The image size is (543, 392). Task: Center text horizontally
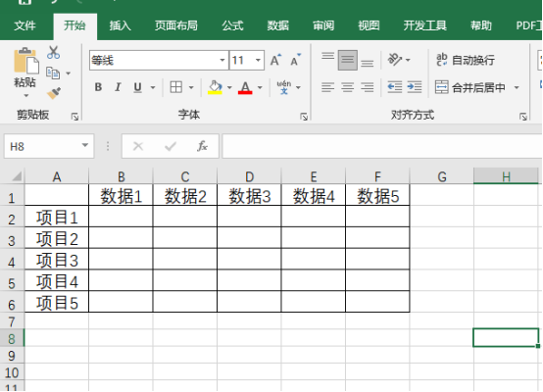pyautogui.click(x=348, y=87)
